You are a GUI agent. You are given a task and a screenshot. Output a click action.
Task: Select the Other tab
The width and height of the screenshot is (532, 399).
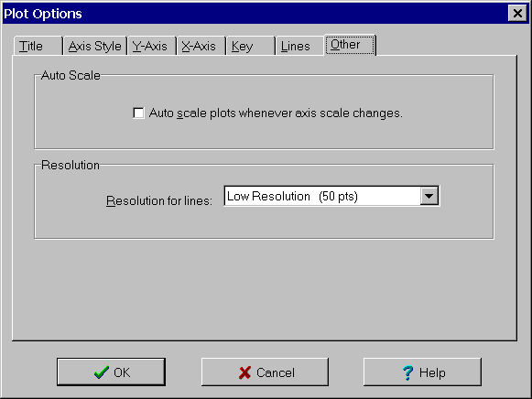tap(350, 45)
